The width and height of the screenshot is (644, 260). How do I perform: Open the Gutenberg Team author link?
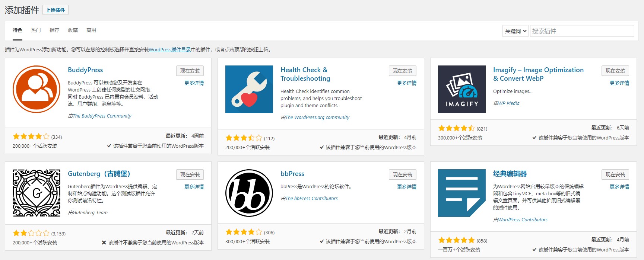(x=90, y=213)
